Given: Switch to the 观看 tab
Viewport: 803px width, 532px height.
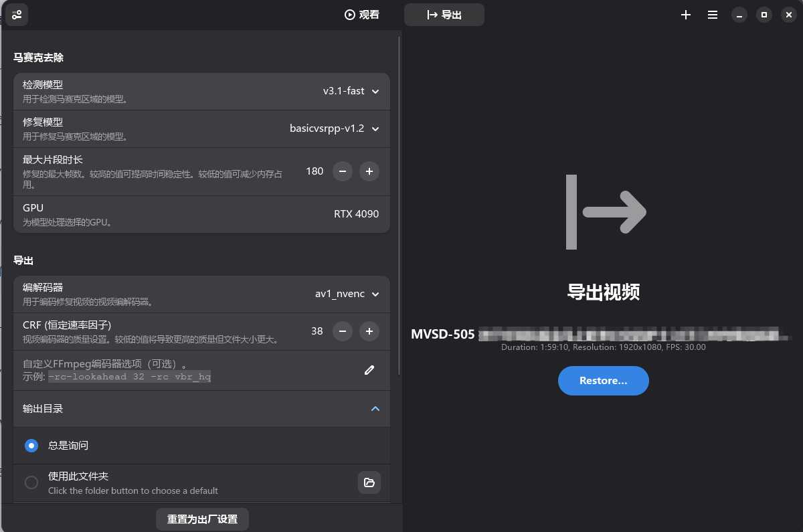Looking at the screenshot, I should [x=362, y=15].
